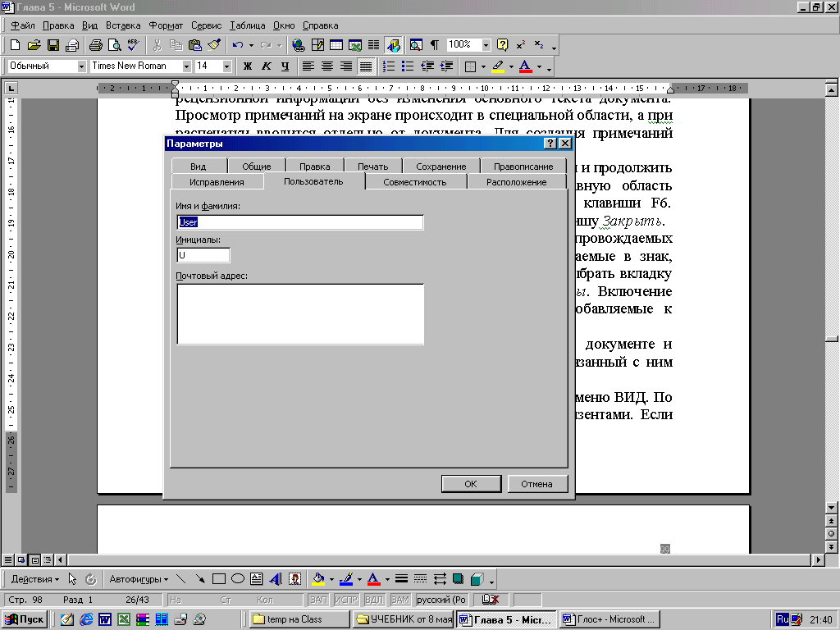Image resolution: width=840 pixels, height=630 pixels.
Task: Click the Save diskette icon
Action: (x=53, y=45)
